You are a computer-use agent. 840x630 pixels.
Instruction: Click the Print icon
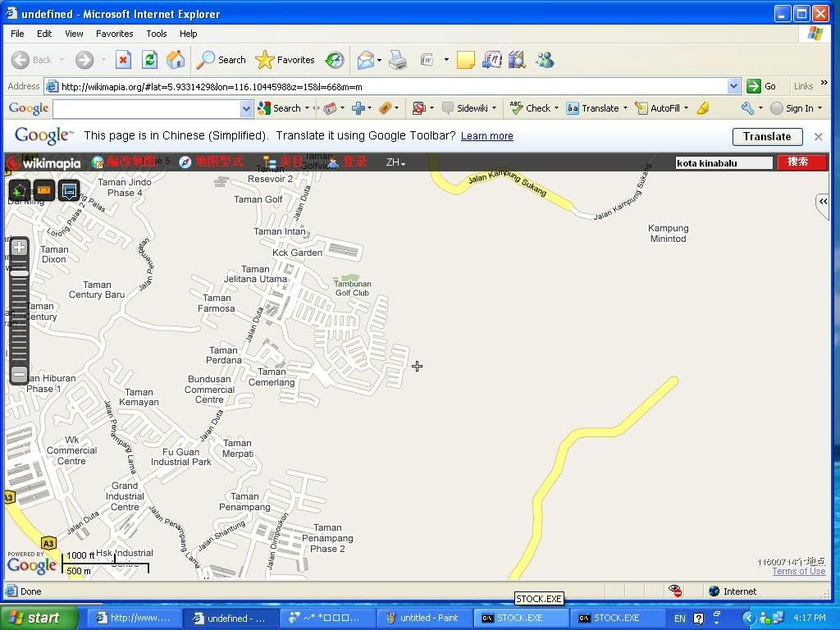[x=398, y=60]
